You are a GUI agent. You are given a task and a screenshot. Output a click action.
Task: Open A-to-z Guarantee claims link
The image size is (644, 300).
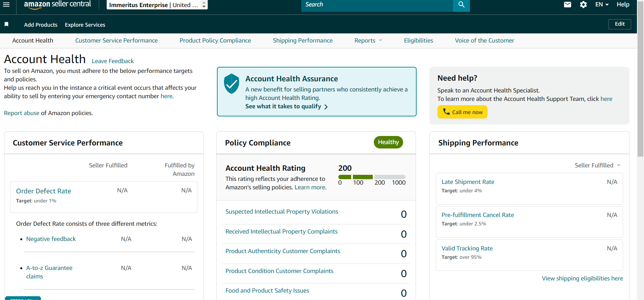pyautogui.click(x=49, y=272)
